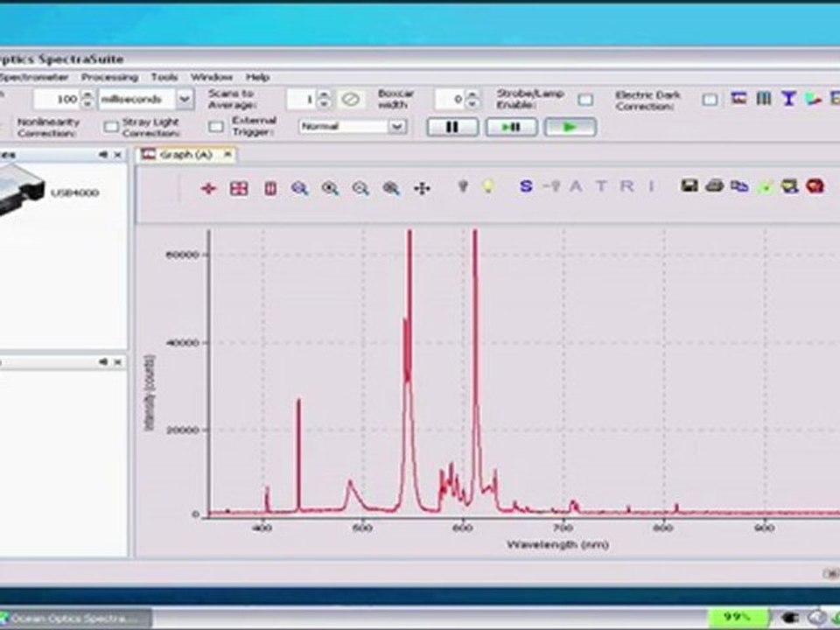Close the lower left panel
Viewport: 840px width, 630px height.
pos(118,362)
